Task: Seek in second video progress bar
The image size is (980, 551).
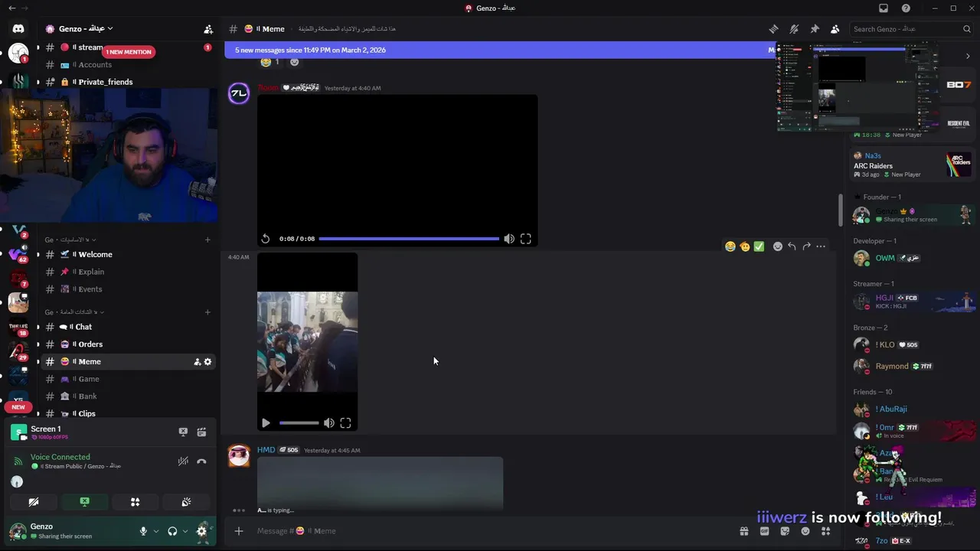Action: pyautogui.click(x=299, y=423)
